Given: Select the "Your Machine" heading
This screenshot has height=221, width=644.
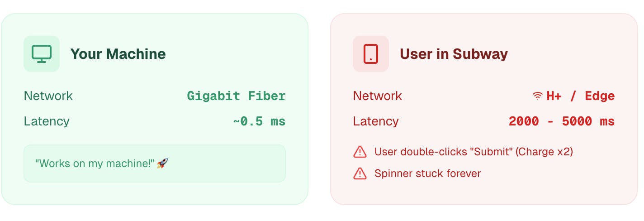Looking at the screenshot, I should coord(118,54).
